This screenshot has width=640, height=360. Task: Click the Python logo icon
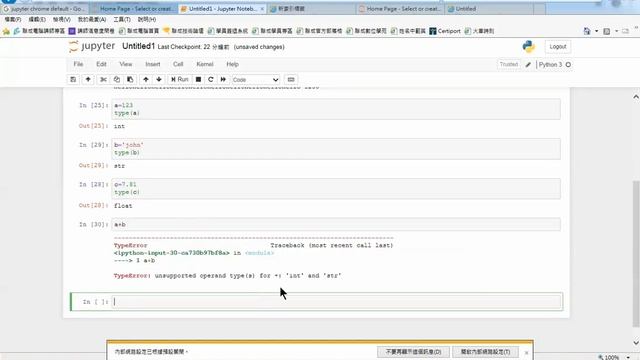coord(529,47)
